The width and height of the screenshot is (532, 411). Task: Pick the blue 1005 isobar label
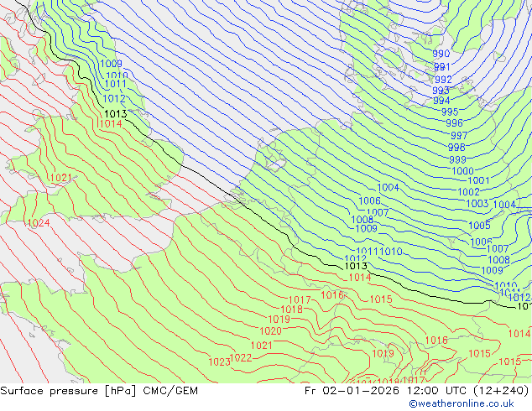(479, 226)
